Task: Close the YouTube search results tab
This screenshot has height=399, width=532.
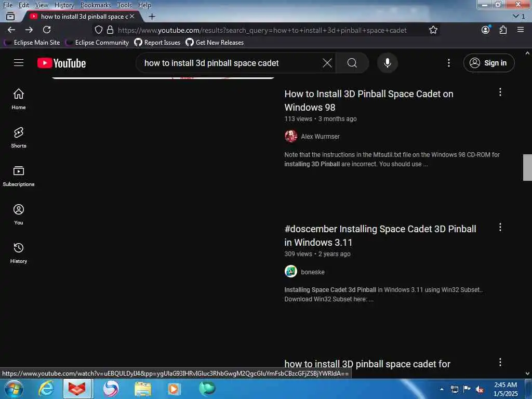Action: tap(132, 16)
